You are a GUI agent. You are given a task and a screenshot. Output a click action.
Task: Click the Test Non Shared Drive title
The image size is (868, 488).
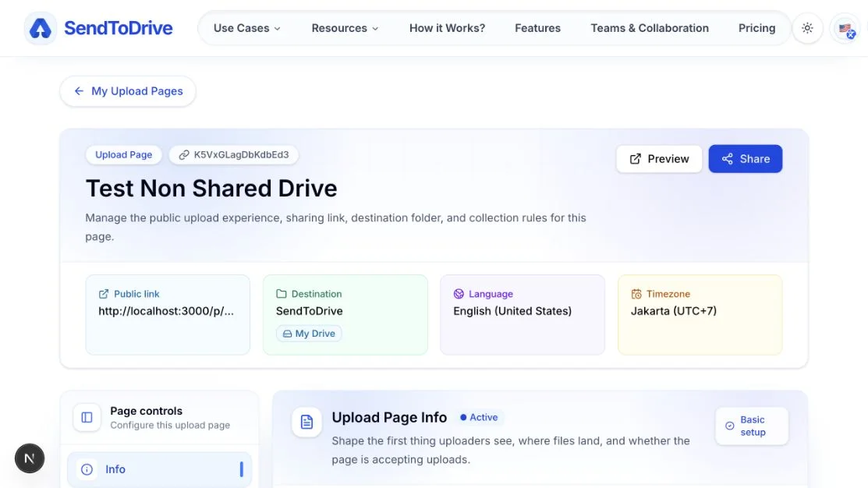pyautogui.click(x=211, y=189)
